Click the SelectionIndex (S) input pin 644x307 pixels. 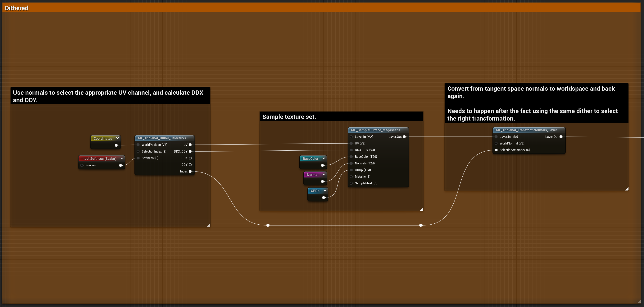138,151
